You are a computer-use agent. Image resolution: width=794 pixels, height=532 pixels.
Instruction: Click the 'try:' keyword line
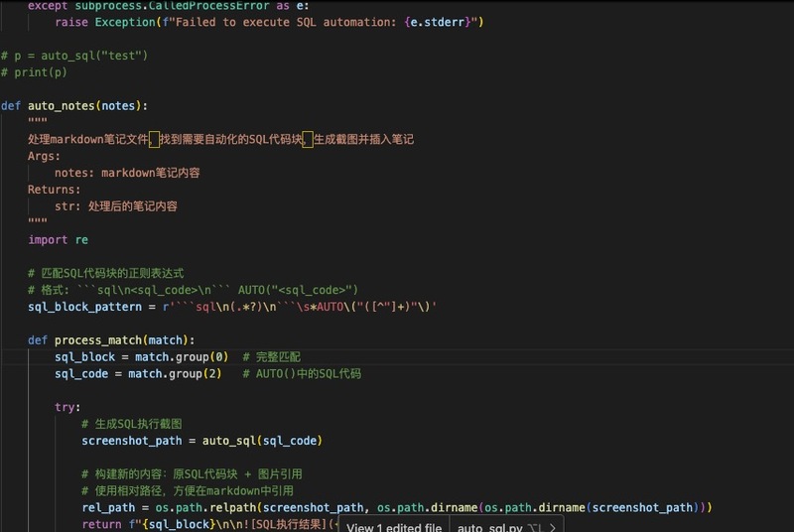(x=67, y=407)
